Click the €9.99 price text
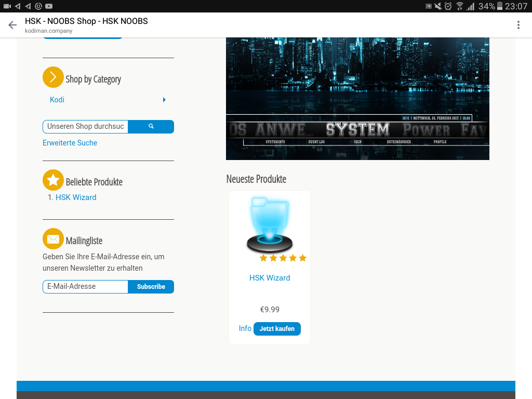This screenshot has height=399, width=532. pyautogui.click(x=270, y=310)
